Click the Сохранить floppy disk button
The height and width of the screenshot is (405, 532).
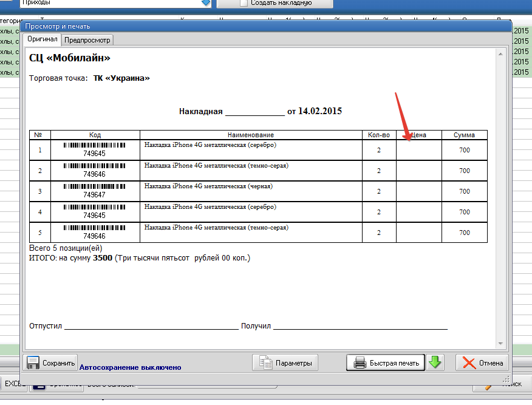click(x=50, y=362)
